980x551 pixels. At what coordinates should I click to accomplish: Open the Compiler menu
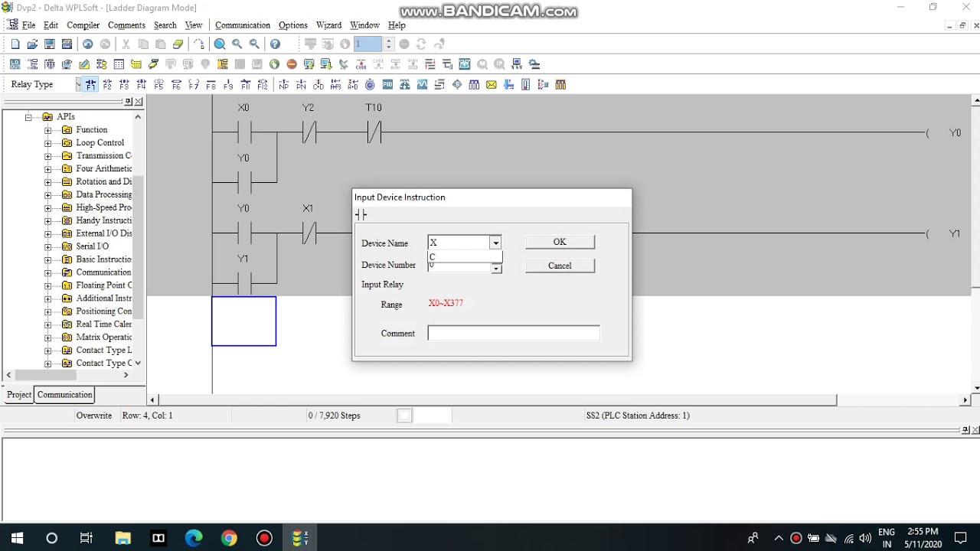(83, 25)
